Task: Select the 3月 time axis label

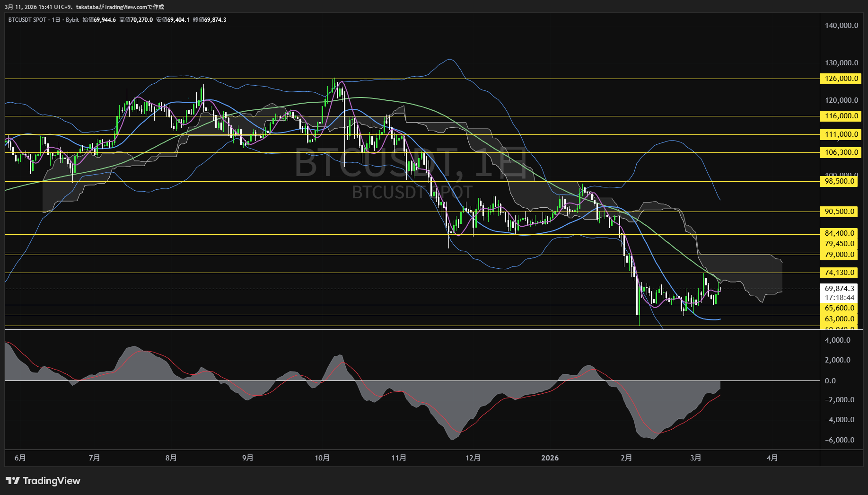Action: pyautogui.click(x=696, y=458)
